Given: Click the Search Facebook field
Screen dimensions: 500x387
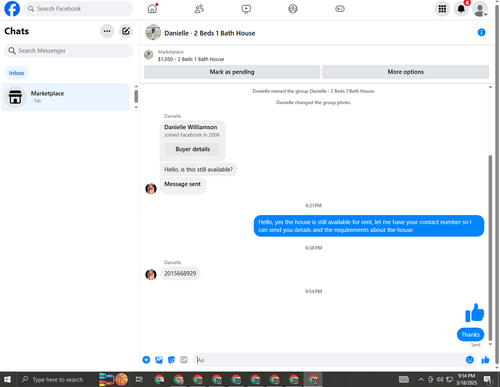Looking at the screenshot, I should pyautogui.click(x=78, y=9).
